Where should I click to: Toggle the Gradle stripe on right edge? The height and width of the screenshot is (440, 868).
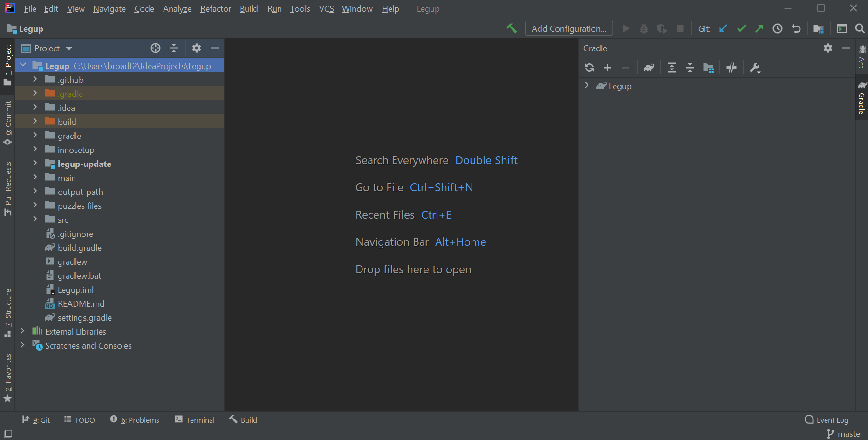click(x=862, y=98)
